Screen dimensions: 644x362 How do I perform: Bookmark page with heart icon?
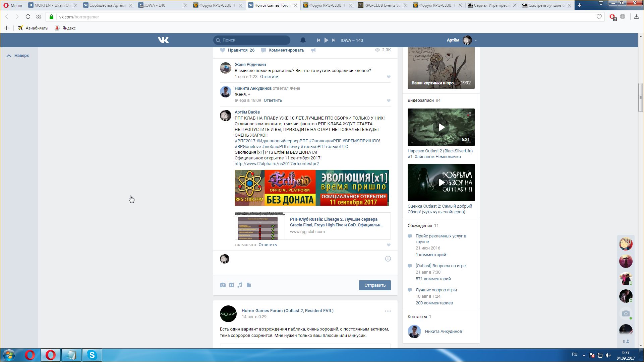click(x=599, y=17)
